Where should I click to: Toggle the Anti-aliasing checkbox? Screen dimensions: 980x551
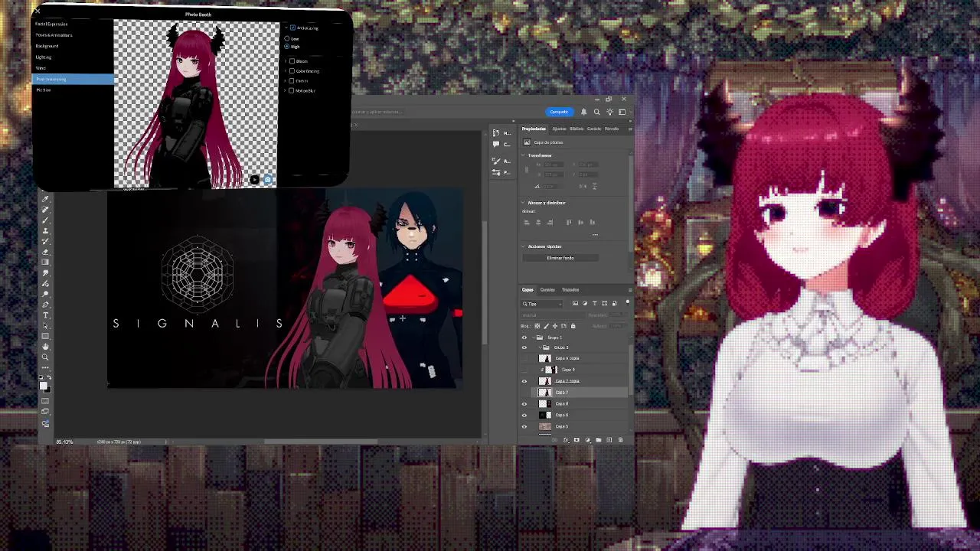coord(292,28)
